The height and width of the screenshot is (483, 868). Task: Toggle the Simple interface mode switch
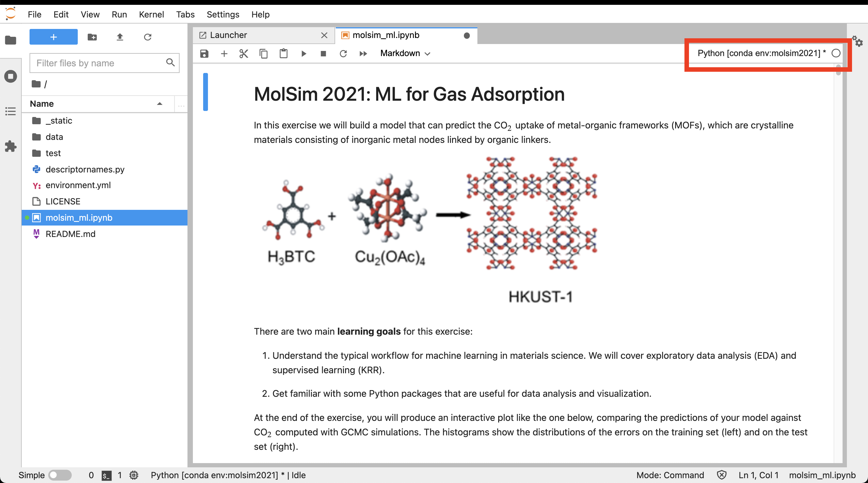(x=60, y=475)
